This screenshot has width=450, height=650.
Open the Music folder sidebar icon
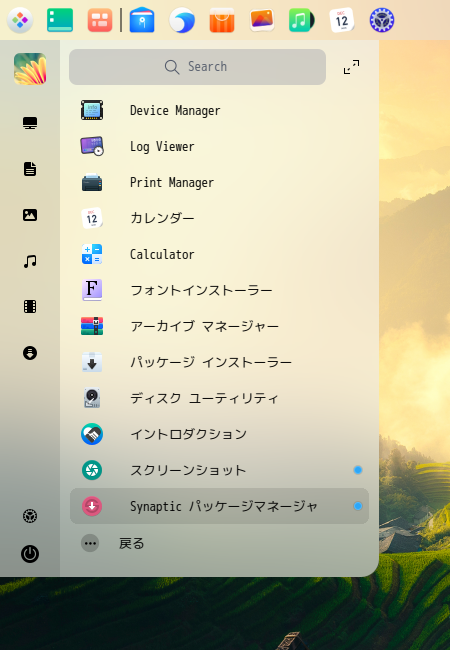click(30, 261)
